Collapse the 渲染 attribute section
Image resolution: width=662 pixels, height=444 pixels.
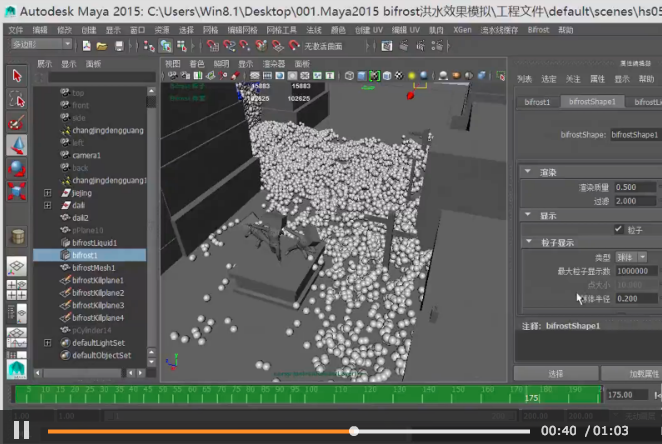tap(528, 172)
